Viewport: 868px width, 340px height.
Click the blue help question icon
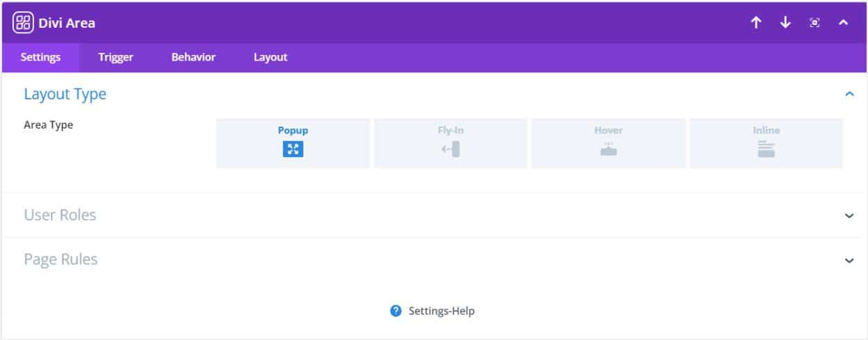click(396, 311)
